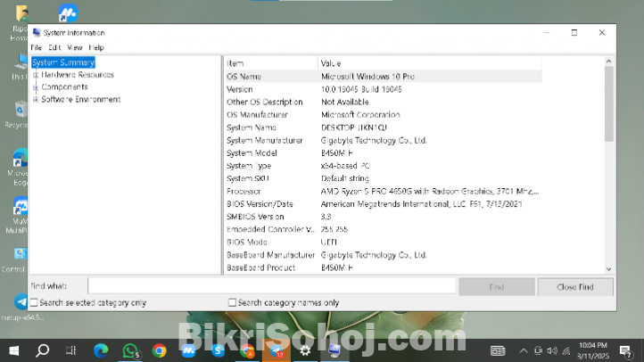Open WhatsApp from the taskbar
The image size is (644, 362).
(x=130, y=351)
